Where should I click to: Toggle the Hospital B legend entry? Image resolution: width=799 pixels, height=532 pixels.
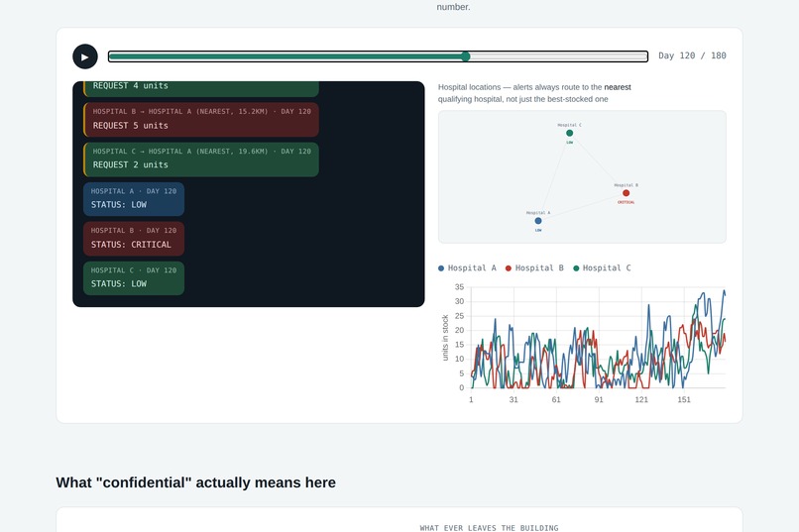(x=534, y=268)
